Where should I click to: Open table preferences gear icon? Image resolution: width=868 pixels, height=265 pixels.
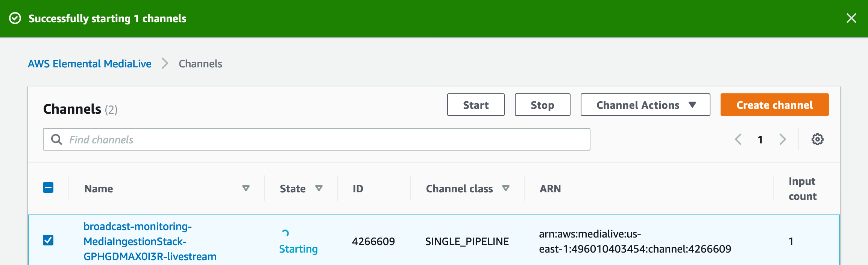click(817, 139)
